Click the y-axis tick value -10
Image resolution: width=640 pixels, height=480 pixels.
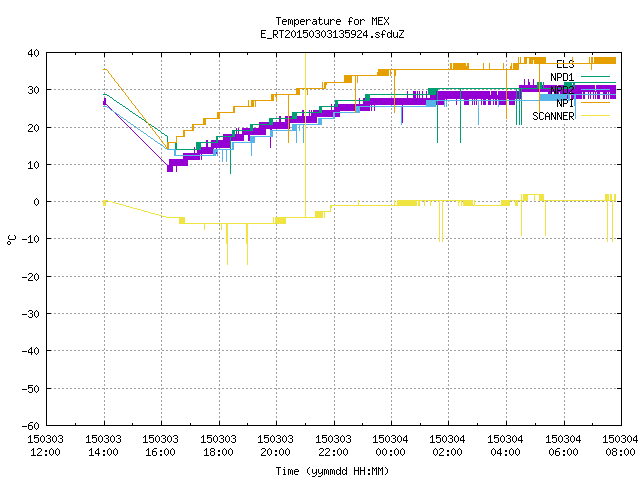[31, 239]
